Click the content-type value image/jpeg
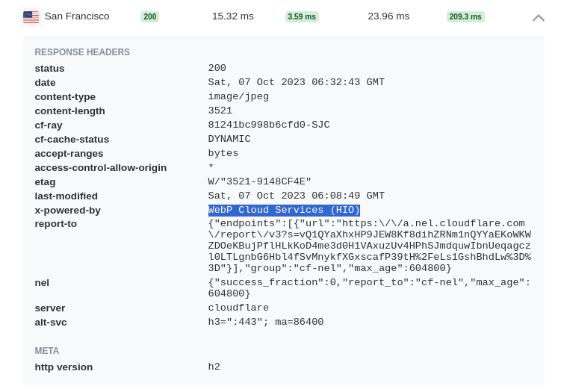 [238, 96]
